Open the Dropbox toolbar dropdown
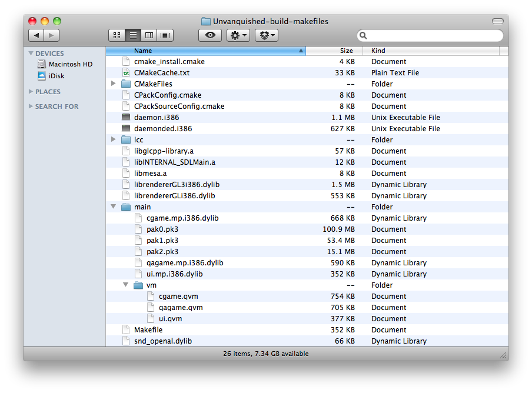This screenshot has height=393, width=532. (266, 36)
